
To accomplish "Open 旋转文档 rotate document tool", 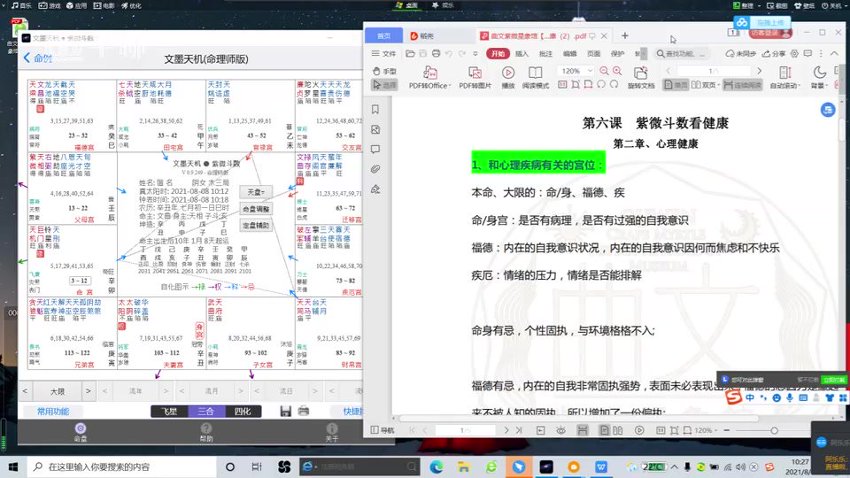I will tap(641, 77).
